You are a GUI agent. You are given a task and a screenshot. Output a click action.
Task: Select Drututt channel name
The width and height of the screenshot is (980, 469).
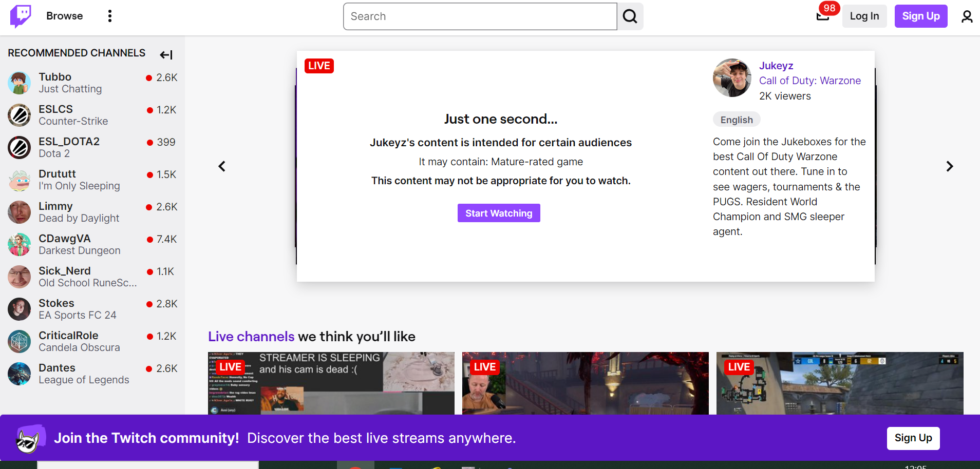click(x=57, y=174)
